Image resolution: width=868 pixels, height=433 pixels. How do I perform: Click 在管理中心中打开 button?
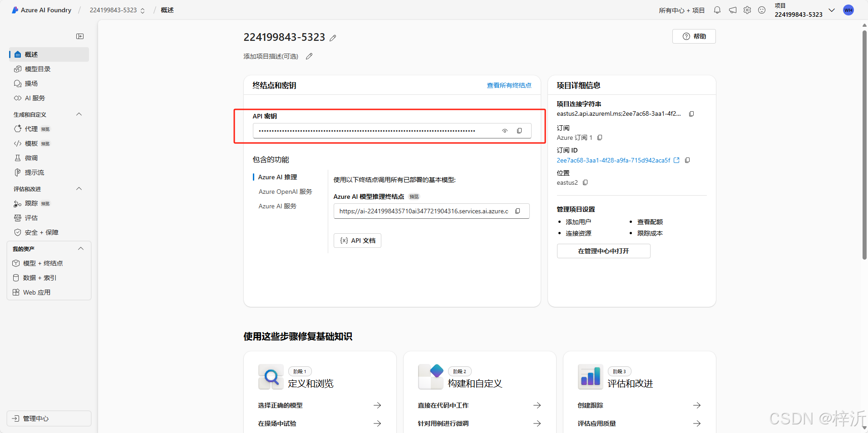[x=603, y=251]
